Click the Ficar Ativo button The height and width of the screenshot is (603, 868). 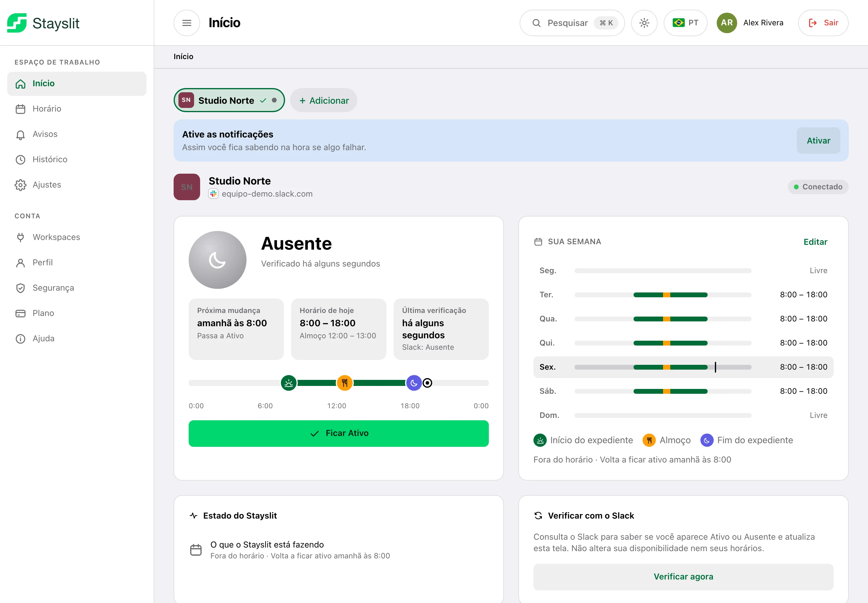point(338,433)
